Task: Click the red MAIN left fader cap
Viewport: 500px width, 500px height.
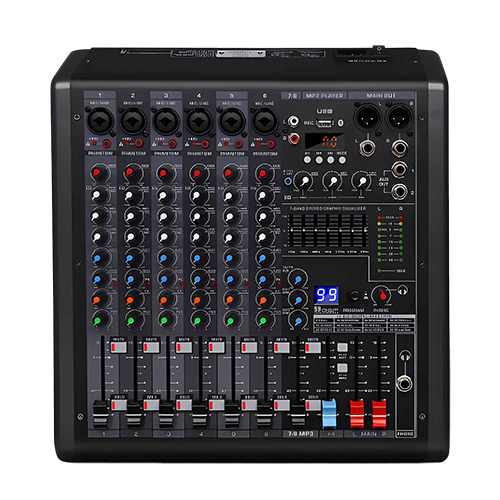Action: point(357,414)
